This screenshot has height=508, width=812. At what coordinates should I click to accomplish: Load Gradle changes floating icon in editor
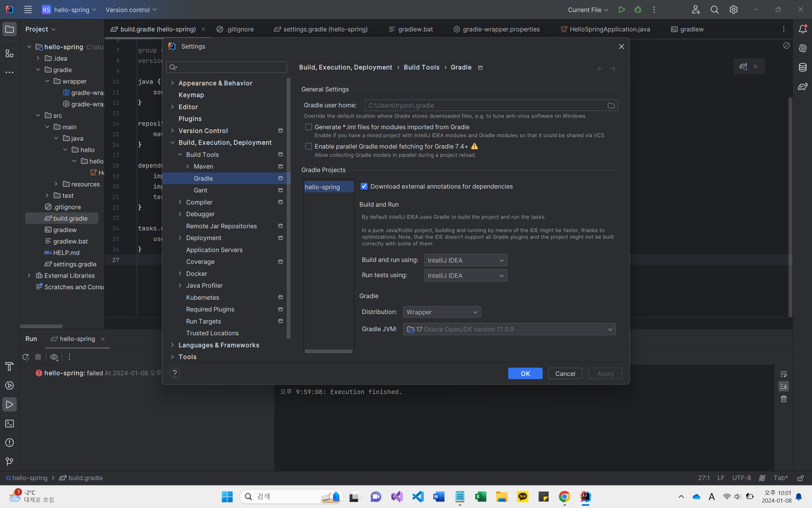pyautogui.click(x=743, y=67)
